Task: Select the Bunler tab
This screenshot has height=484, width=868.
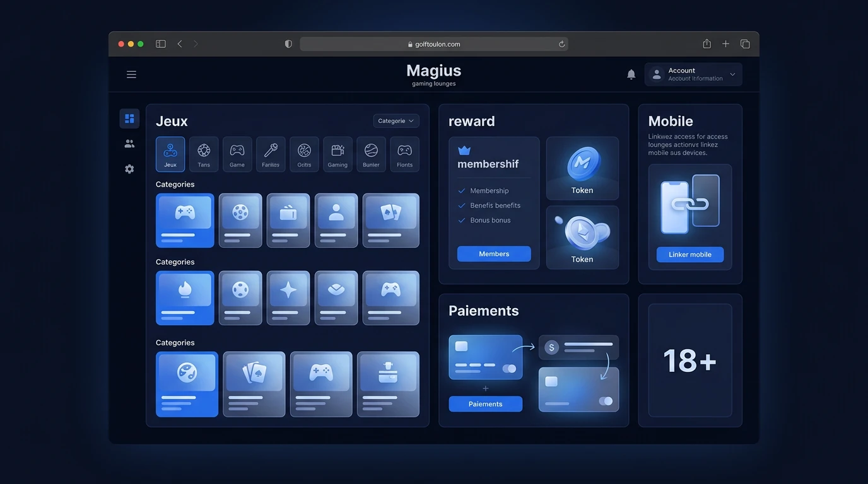Action: (371, 154)
